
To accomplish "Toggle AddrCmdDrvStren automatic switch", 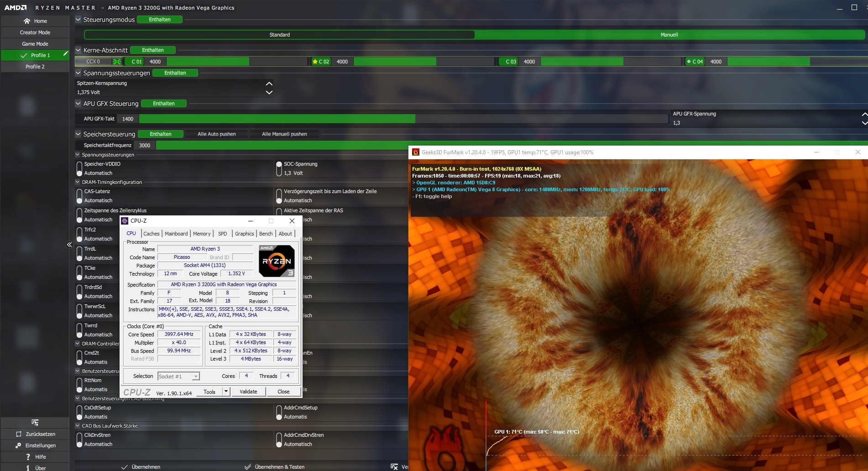I will (x=279, y=440).
